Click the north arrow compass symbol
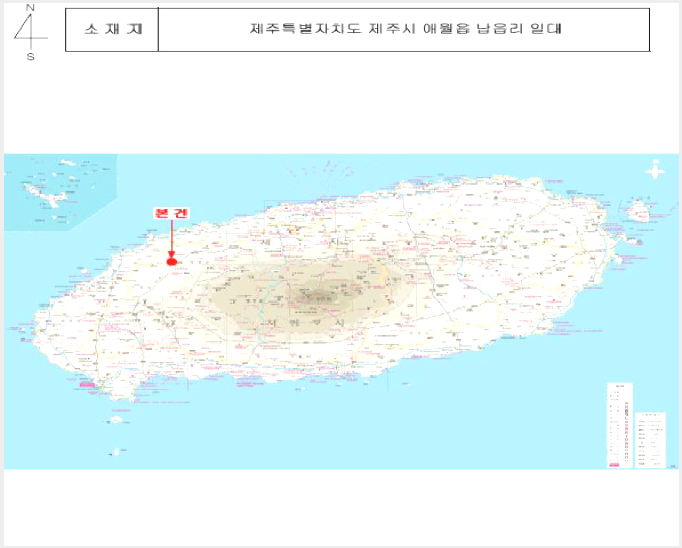The image size is (682, 548). [x=30, y=32]
